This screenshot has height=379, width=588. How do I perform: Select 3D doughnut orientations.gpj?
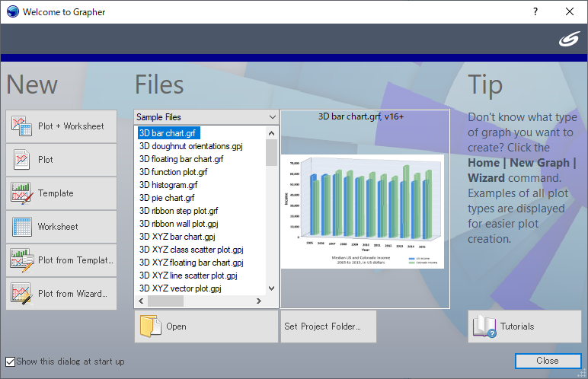[x=191, y=146]
